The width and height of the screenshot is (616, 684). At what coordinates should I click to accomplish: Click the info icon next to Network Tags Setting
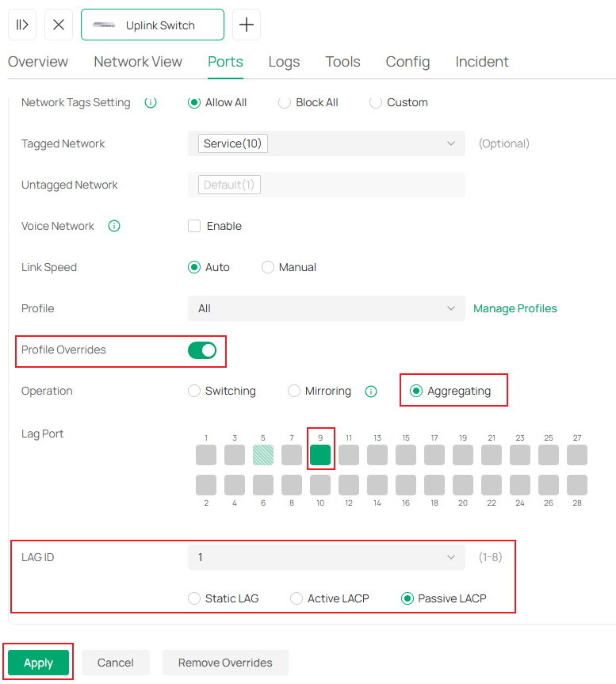(x=151, y=102)
